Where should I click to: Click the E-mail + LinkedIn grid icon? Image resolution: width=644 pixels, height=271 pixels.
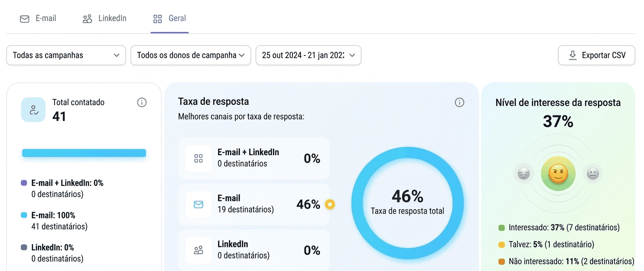click(x=198, y=158)
